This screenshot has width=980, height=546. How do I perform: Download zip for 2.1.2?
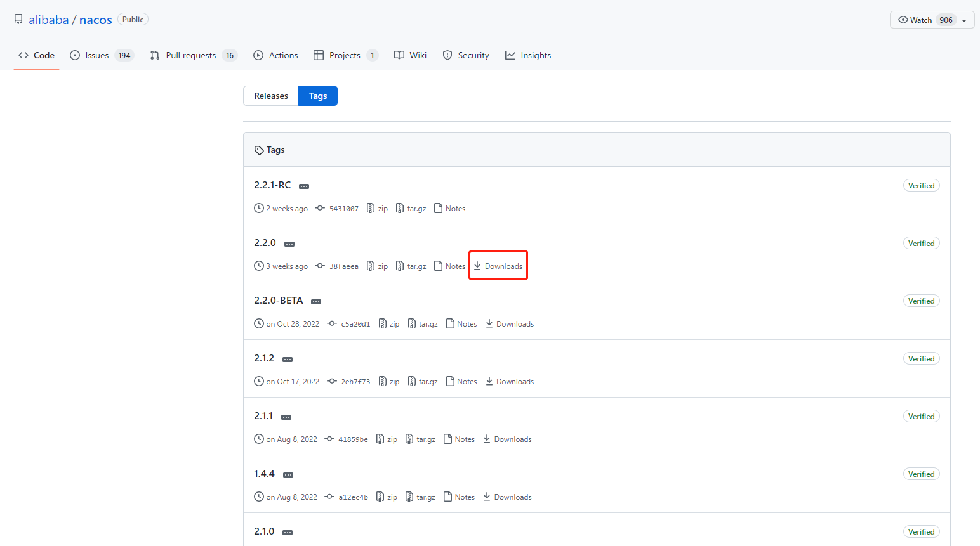pyautogui.click(x=389, y=382)
